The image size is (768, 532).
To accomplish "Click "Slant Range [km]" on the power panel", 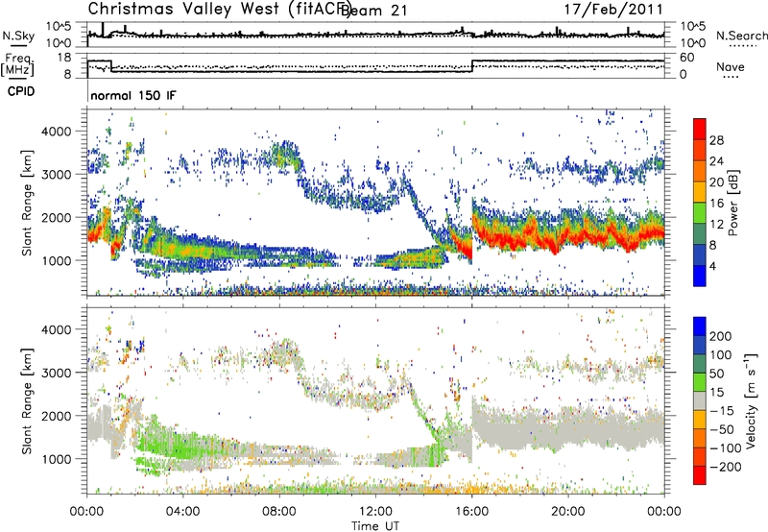I will click(x=27, y=203).
